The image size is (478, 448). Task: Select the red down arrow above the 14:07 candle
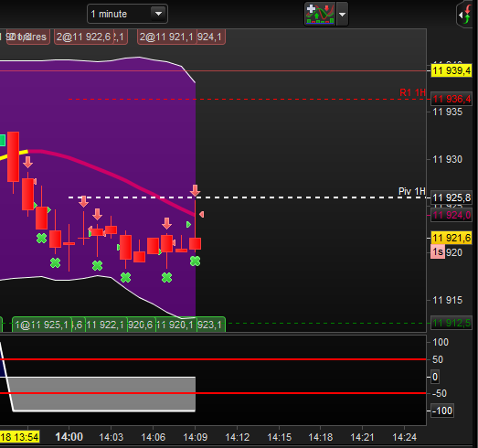point(166,223)
